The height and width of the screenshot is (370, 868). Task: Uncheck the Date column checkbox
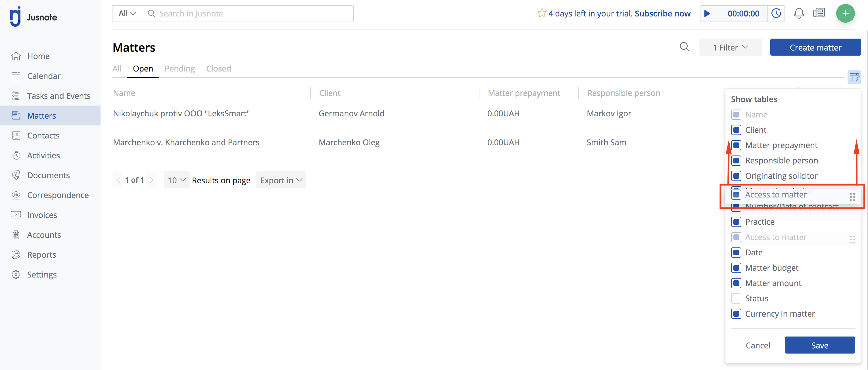pos(736,253)
